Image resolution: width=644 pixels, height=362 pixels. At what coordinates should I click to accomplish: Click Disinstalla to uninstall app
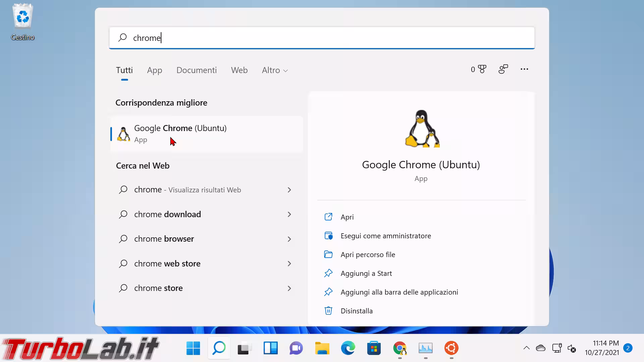[x=356, y=311]
